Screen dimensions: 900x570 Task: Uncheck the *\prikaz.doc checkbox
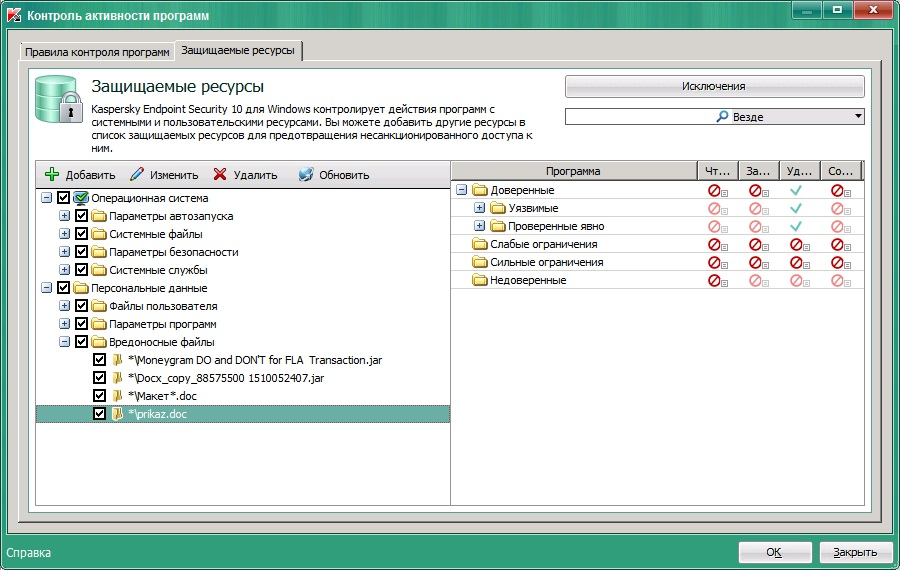tap(99, 414)
